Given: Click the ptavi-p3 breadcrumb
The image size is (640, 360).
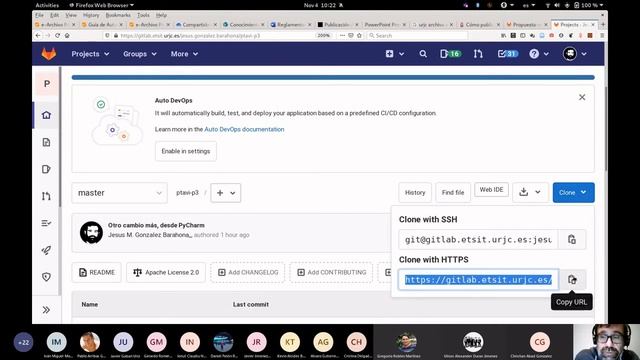Looking at the screenshot, I should pyautogui.click(x=187, y=192).
